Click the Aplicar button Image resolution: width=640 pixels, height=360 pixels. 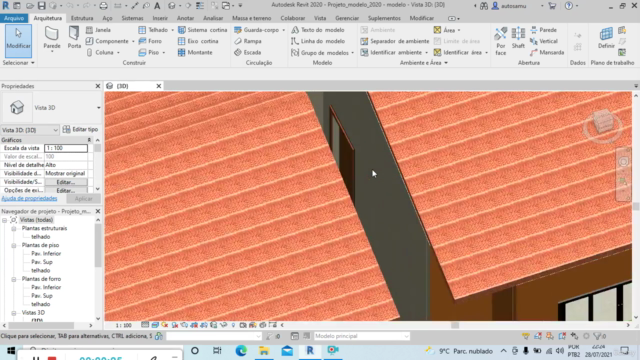[83, 199]
